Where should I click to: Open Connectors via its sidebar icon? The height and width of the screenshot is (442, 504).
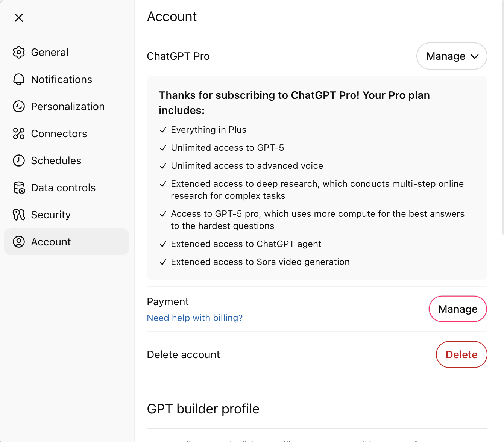click(x=18, y=133)
